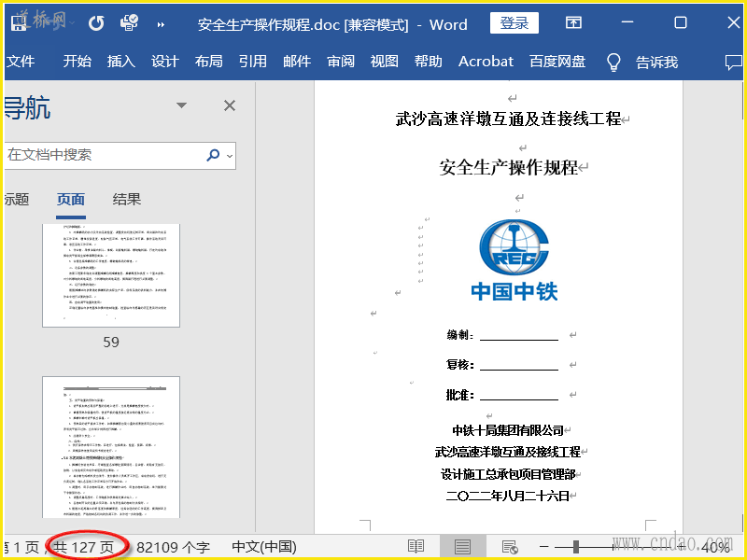The height and width of the screenshot is (560, 747).
Task: Select the page 60 thumbnail below 59
Action: pos(111,447)
